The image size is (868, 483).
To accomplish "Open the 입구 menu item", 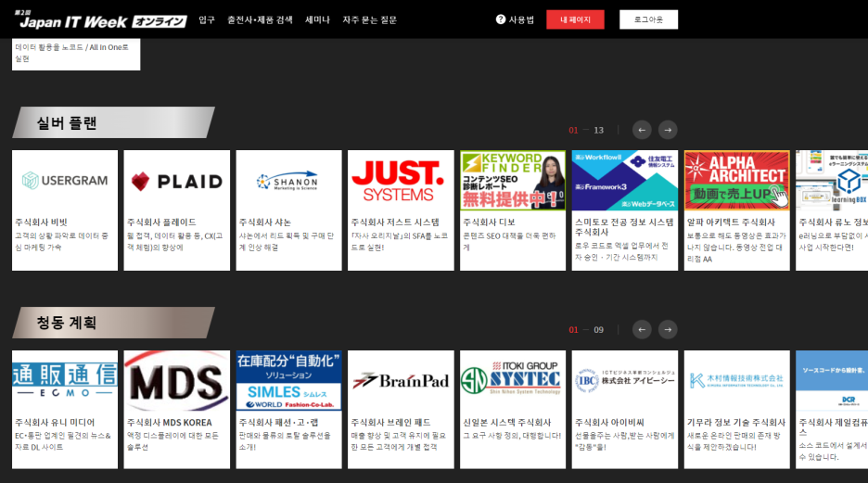I will point(207,19).
